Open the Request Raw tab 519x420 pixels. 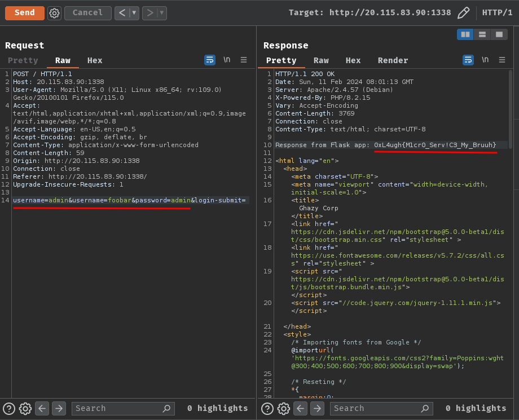click(x=63, y=60)
